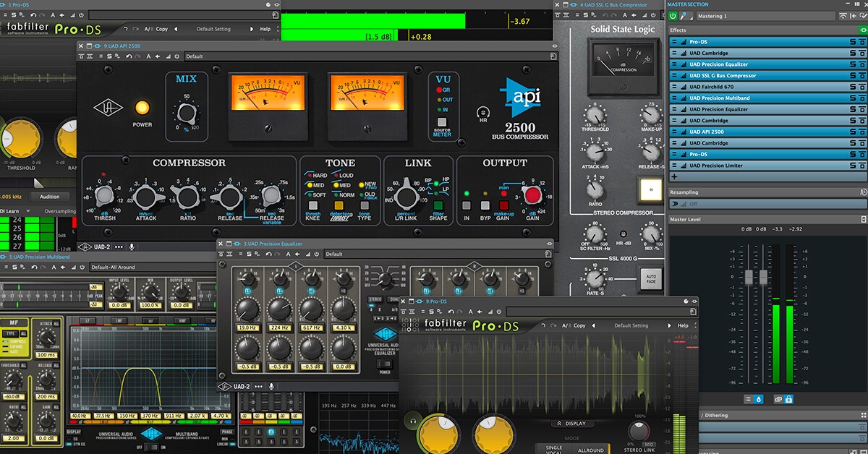Image resolution: width=868 pixels, height=454 pixels.
Task: Click 19.0 Hz frequency field in Precision Equalizer
Action: click(248, 328)
